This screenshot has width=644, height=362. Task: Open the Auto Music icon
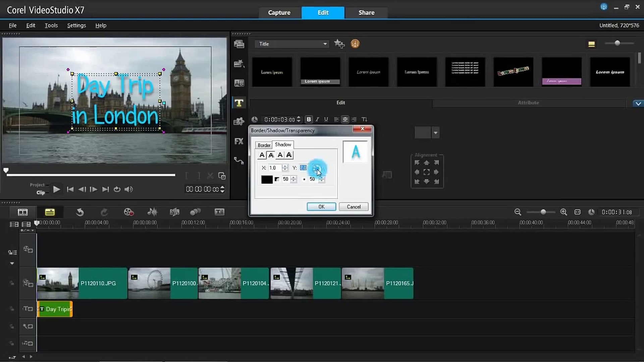point(174,212)
